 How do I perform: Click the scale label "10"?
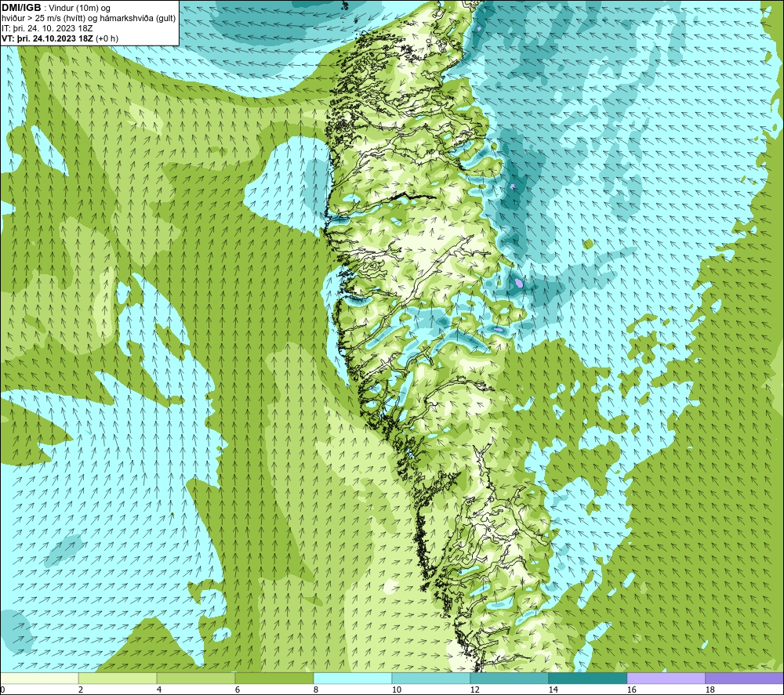397,690
